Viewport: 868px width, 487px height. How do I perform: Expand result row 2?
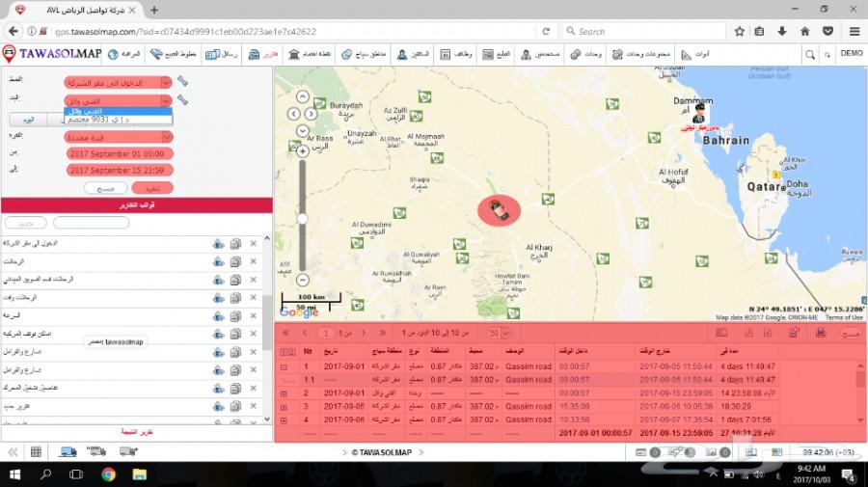click(x=284, y=393)
